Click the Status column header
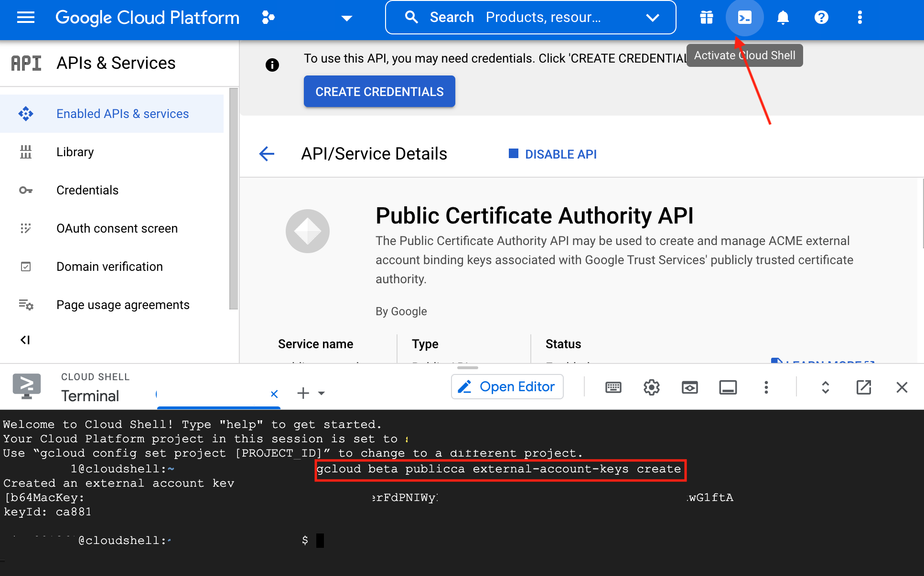Screen dimensions: 924x576 coord(563,344)
